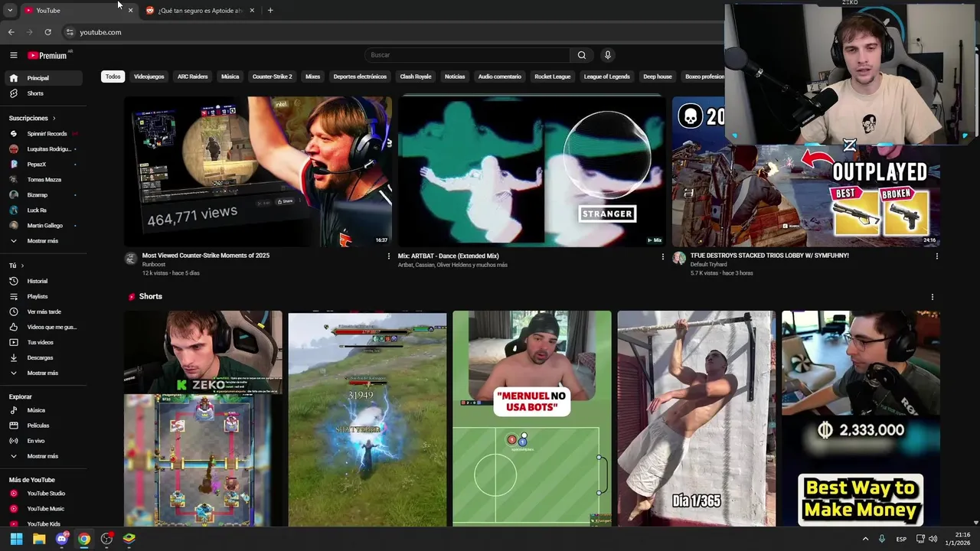Viewport: 980px width, 551px height.
Task: Open Películas under Explorar
Action: tap(38, 425)
